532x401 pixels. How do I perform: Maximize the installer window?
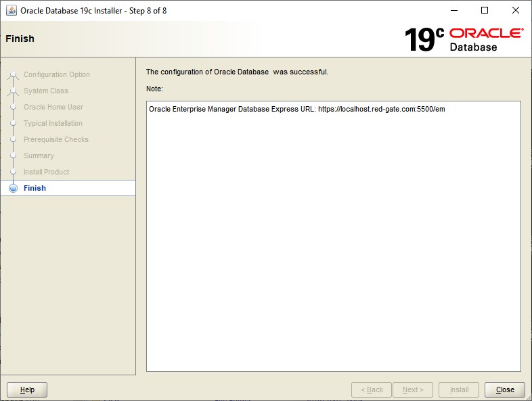(485, 11)
